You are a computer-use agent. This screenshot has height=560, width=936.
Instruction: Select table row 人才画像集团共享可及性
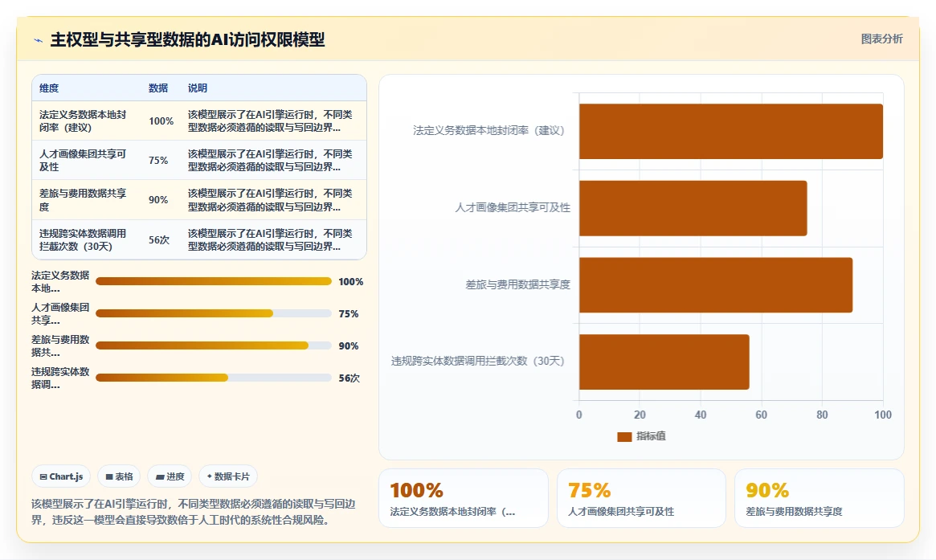tap(198, 160)
